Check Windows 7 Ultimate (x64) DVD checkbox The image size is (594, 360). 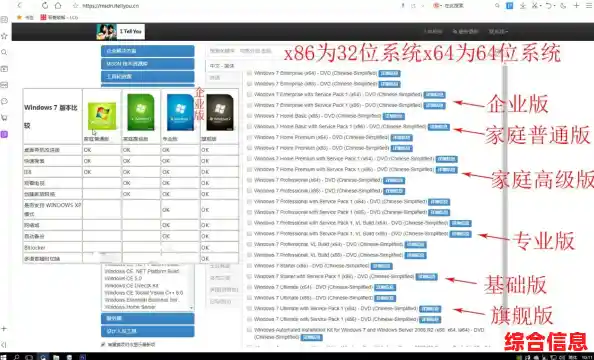(249, 287)
